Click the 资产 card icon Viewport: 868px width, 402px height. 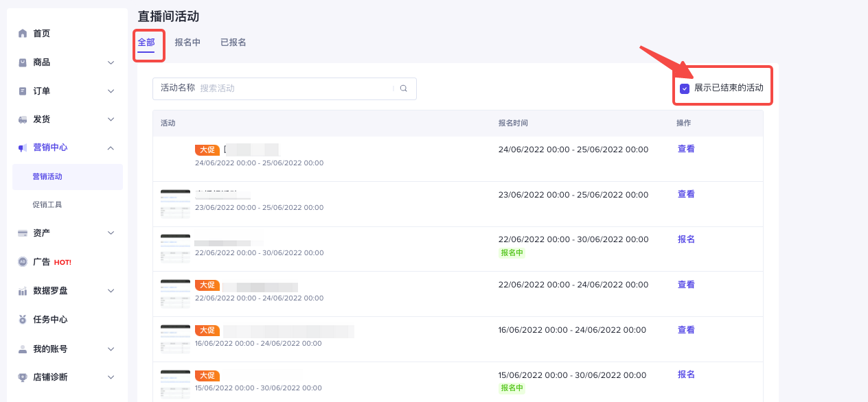pos(23,233)
